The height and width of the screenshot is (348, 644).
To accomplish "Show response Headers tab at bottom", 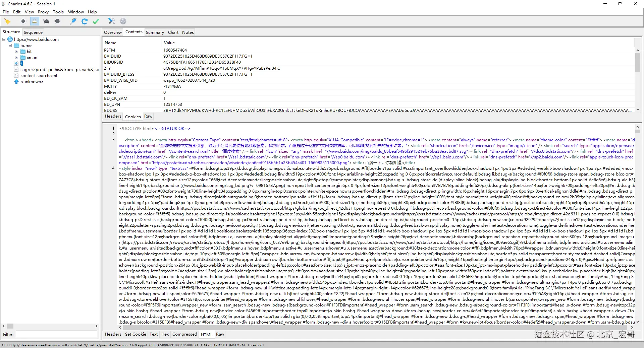I will tap(113, 334).
